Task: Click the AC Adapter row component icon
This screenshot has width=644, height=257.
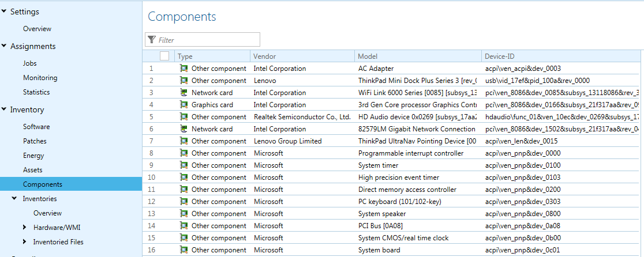Action: [x=184, y=69]
